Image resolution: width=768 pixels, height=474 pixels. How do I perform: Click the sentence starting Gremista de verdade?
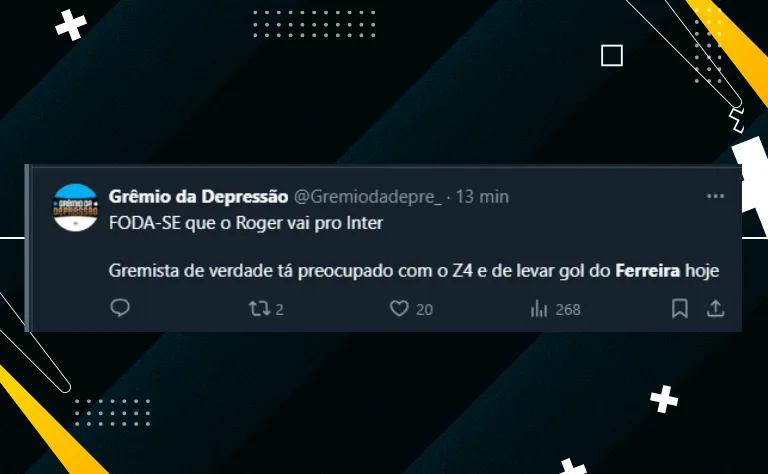click(414, 270)
